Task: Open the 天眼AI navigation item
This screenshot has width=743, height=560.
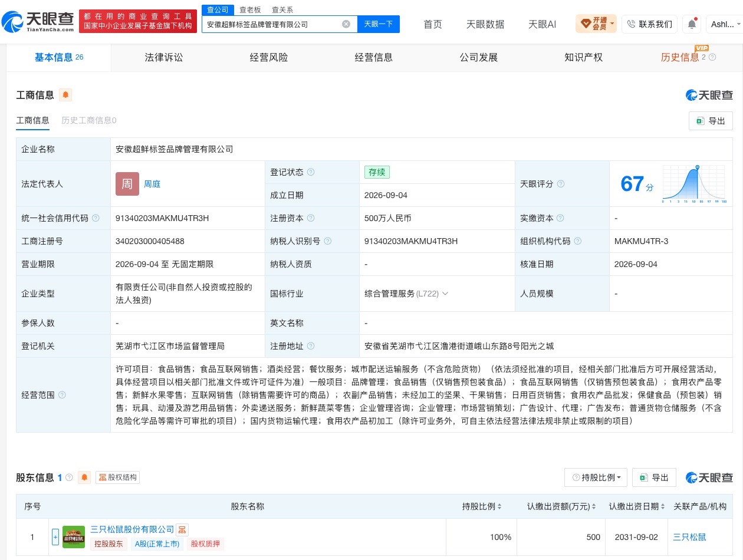Action: 543,24
